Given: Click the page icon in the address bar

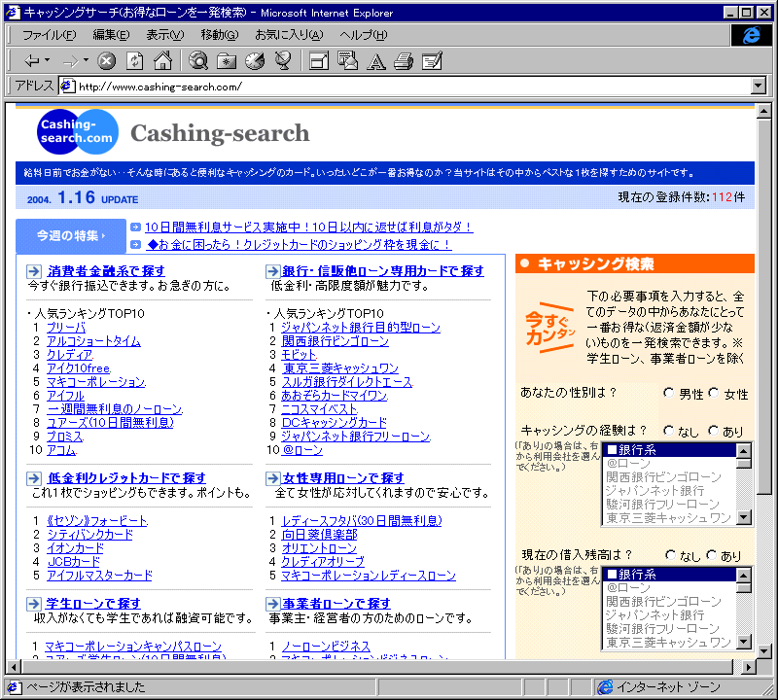Looking at the screenshot, I should click(67, 87).
